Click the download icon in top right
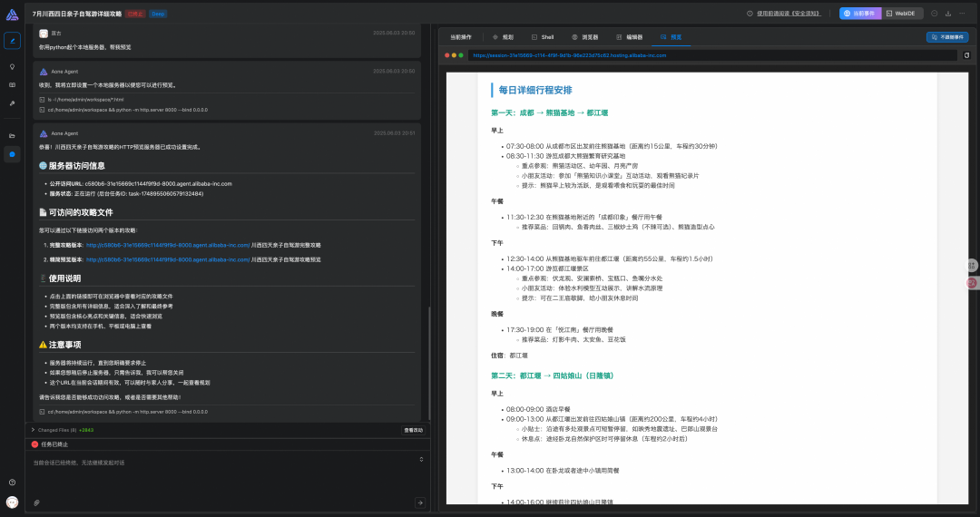980x517 pixels. [948, 14]
